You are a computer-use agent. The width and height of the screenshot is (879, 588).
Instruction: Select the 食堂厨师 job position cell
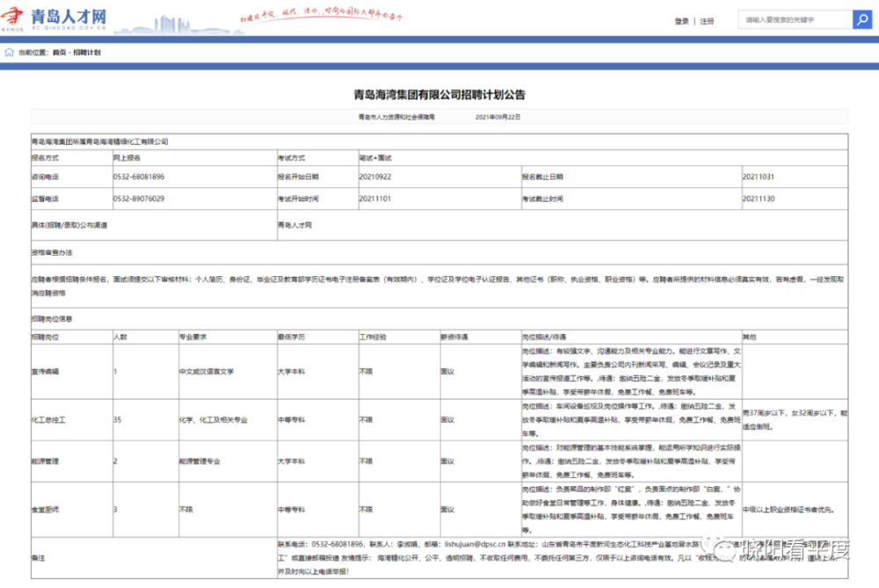click(x=72, y=510)
